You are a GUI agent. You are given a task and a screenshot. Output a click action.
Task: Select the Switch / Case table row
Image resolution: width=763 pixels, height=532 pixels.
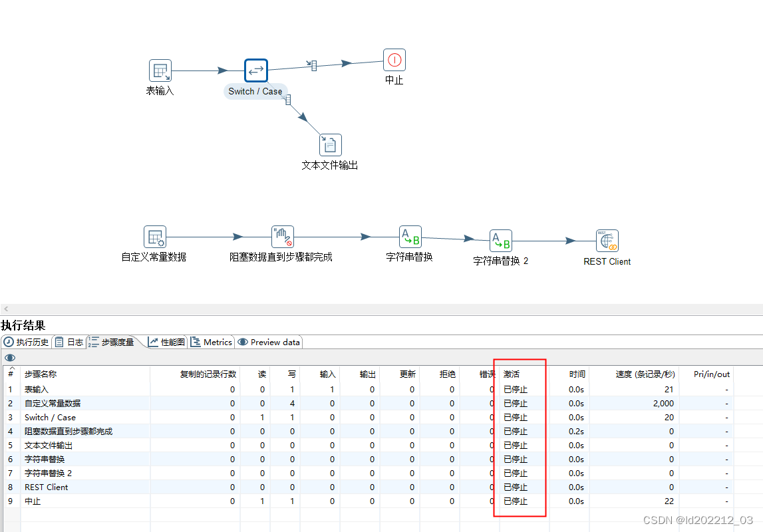(367, 418)
